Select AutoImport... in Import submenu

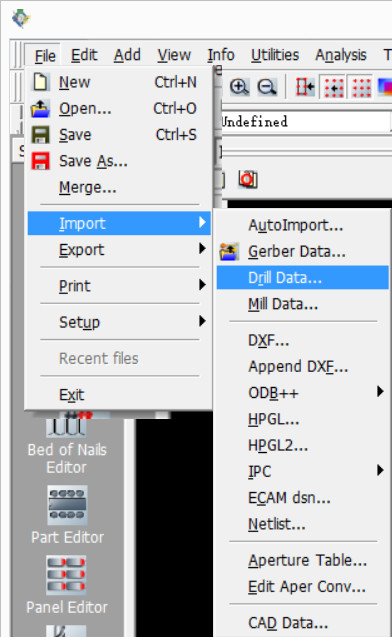coord(302,225)
